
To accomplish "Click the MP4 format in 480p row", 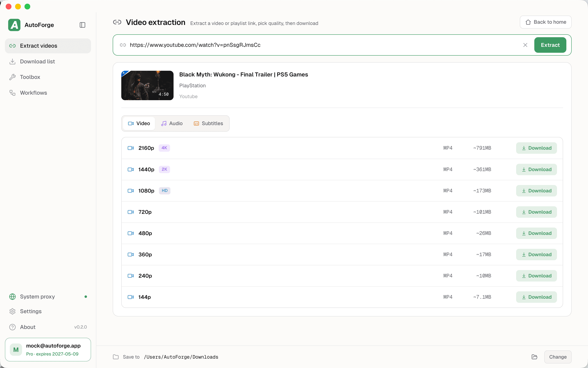I will tap(448, 233).
